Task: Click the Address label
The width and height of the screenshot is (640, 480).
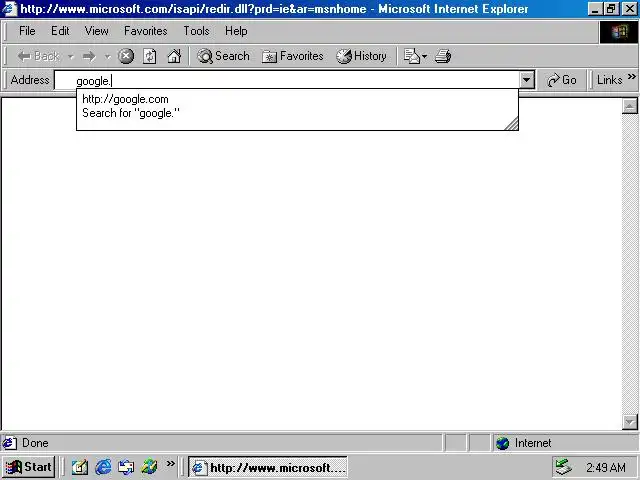Action: tap(30, 80)
